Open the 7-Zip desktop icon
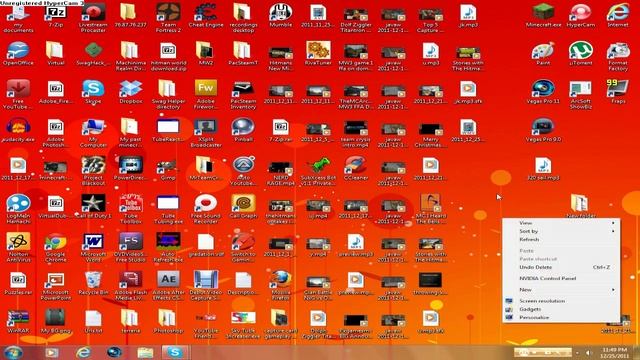The width and height of the screenshot is (640, 360). coord(56,13)
